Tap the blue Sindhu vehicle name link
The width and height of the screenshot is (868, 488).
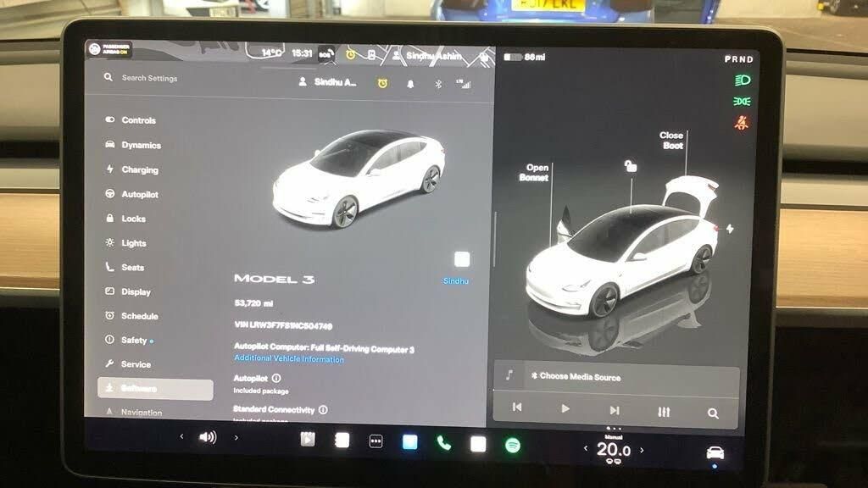[x=455, y=281]
